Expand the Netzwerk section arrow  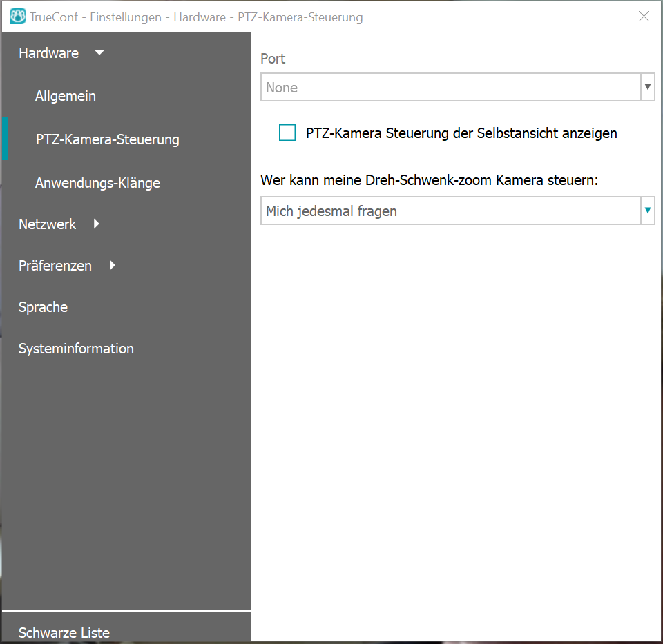97,224
